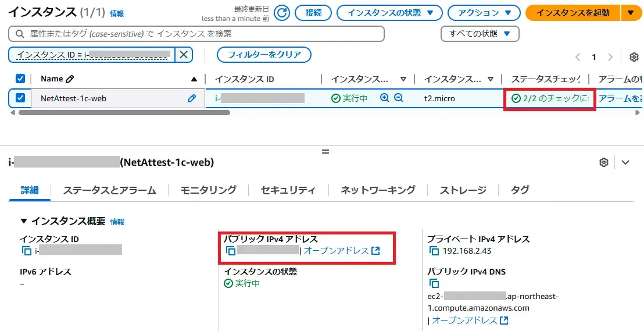Click the instance search input field
The width and height of the screenshot is (644, 331).
[x=198, y=34]
